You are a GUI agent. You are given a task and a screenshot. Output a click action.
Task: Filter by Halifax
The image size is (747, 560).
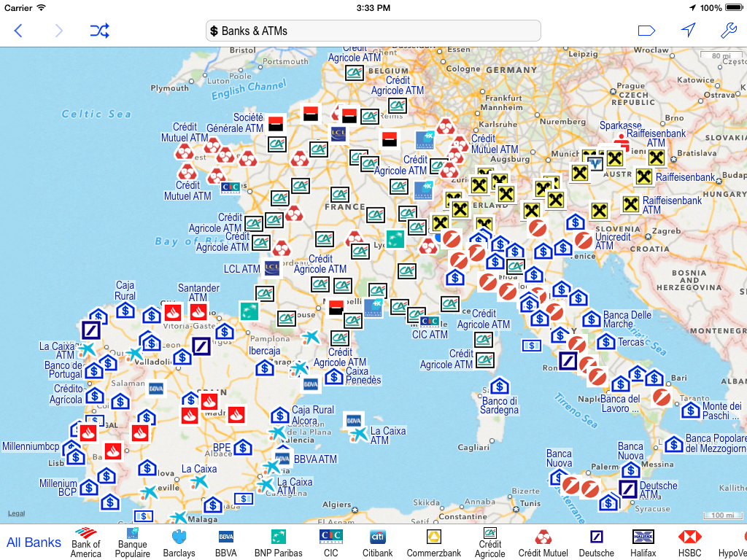[643, 542]
